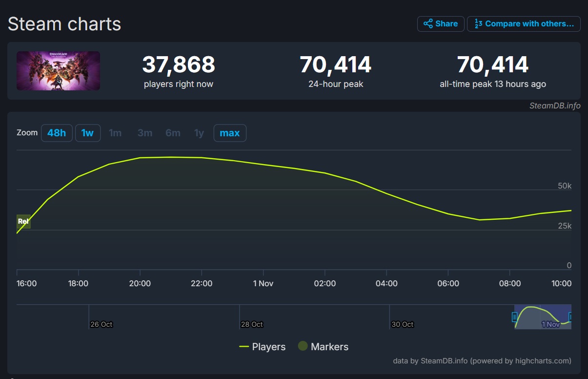Click the left navigator range handle
The image size is (588, 379).
point(514,317)
